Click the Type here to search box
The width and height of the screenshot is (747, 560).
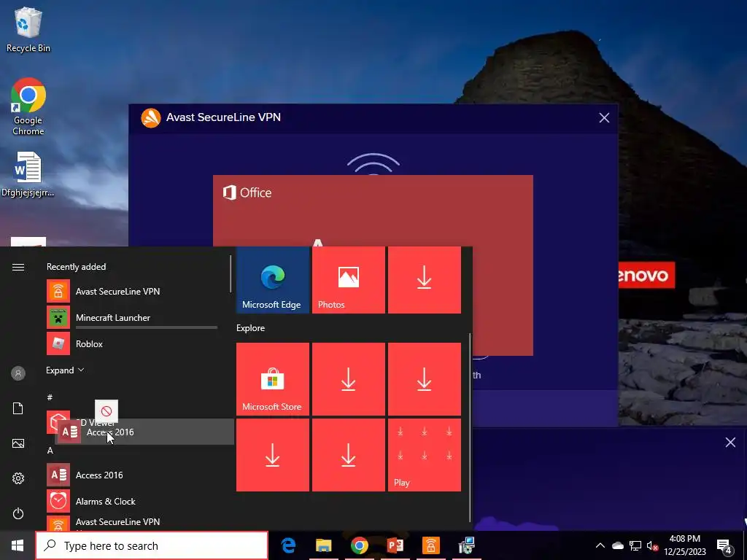[152, 545]
